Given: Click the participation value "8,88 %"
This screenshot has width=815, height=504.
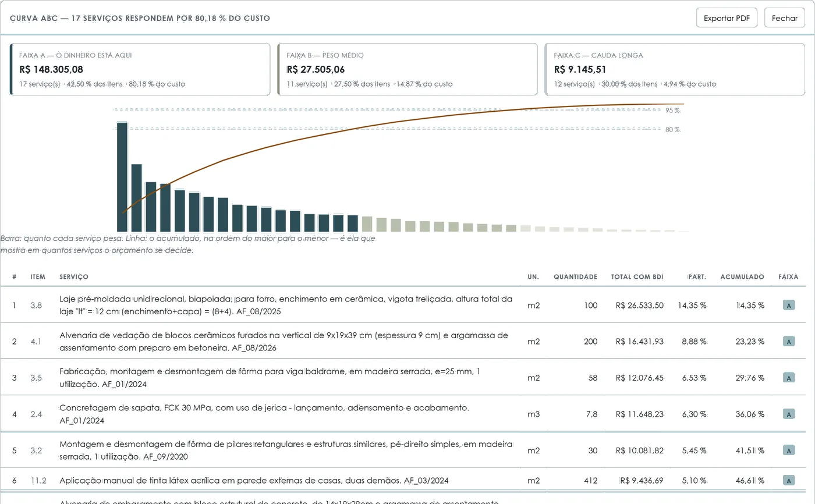Looking at the screenshot, I should 694,342.
